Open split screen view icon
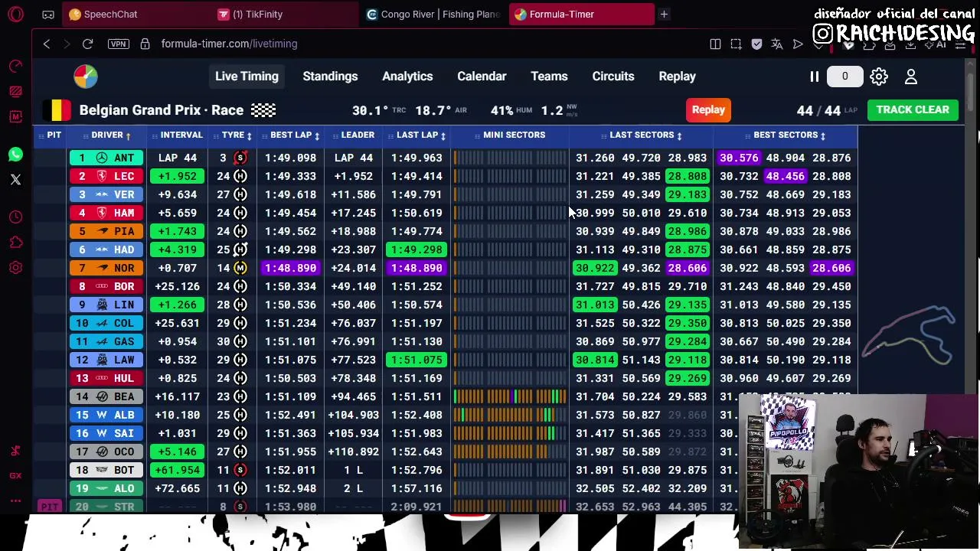The image size is (980, 551). tap(715, 44)
